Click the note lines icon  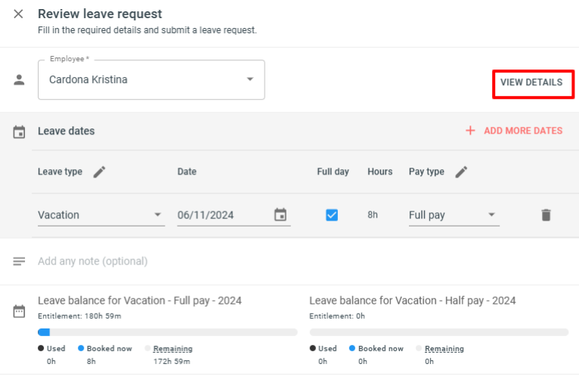[x=19, y=261]
